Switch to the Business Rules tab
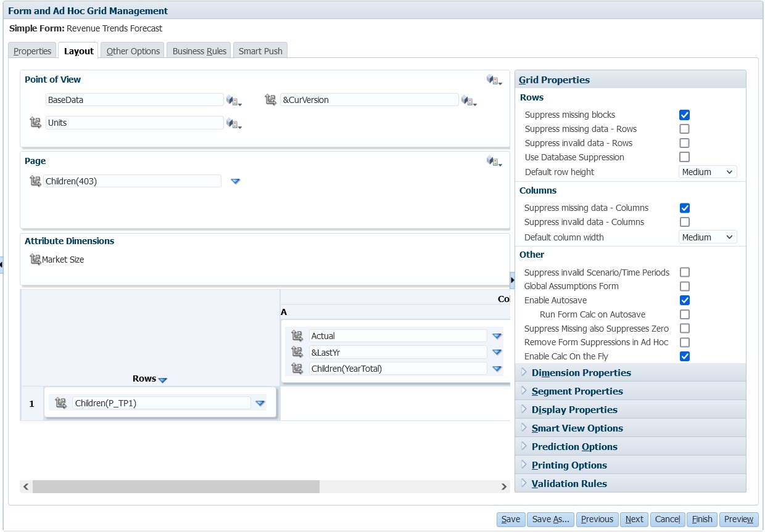Viewport: 765px width, 532px height. click(198, 51)
